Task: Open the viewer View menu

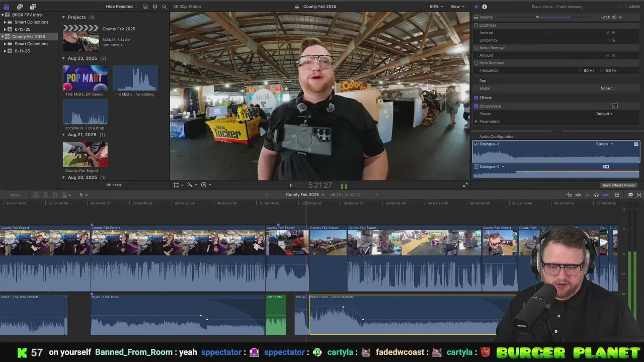Action: pos(457,7)
